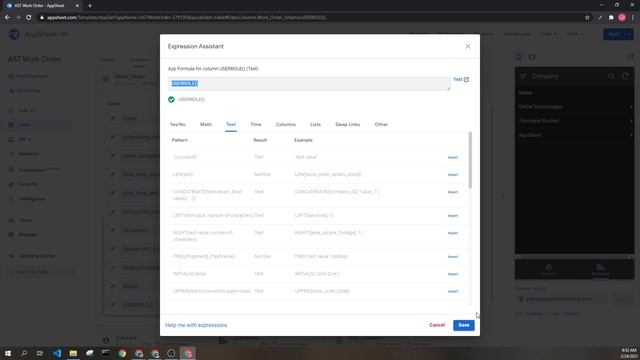Click the refresh icon in the app preview
This screenshot has width=640, height=360.
625,76
